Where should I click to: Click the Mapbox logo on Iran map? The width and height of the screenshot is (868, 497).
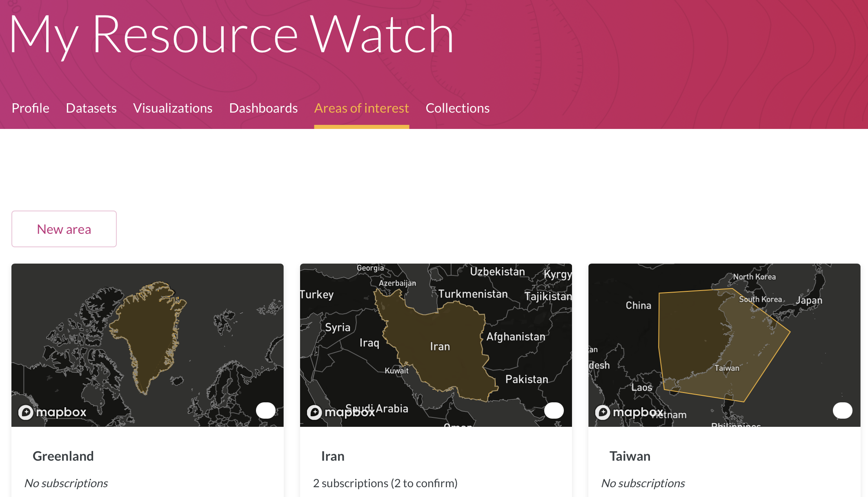tap(341, 412)
